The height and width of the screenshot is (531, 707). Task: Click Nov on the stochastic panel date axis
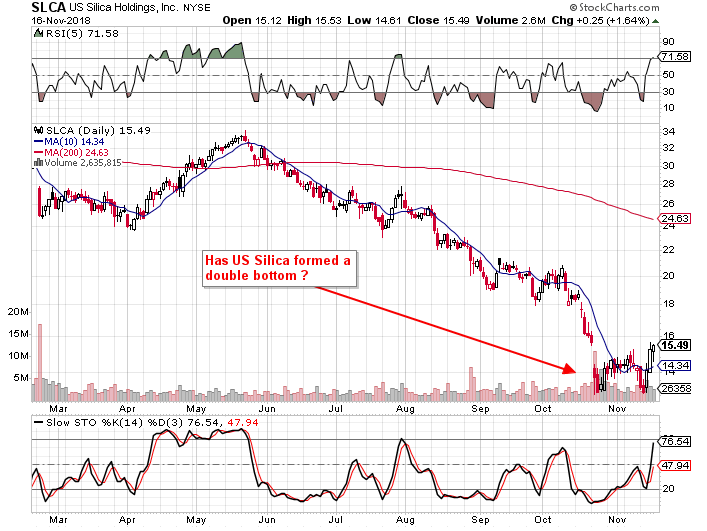(x=617, y=520)
